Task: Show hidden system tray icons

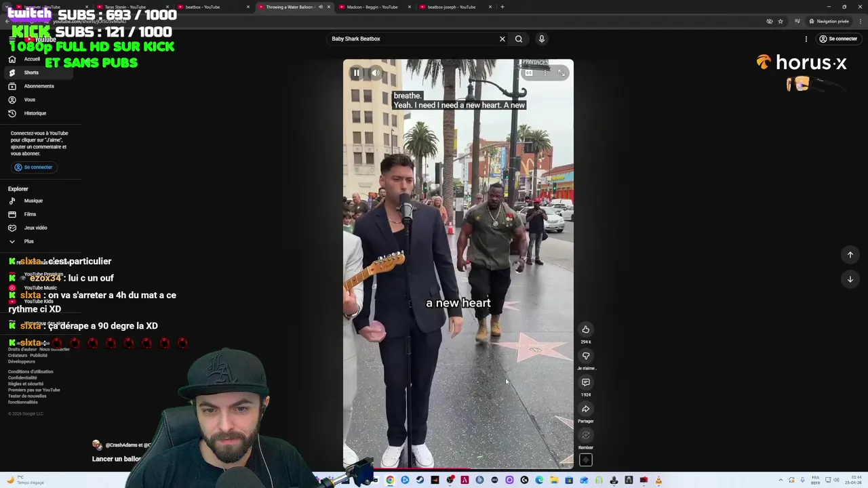Action: (x=781, y=481)
